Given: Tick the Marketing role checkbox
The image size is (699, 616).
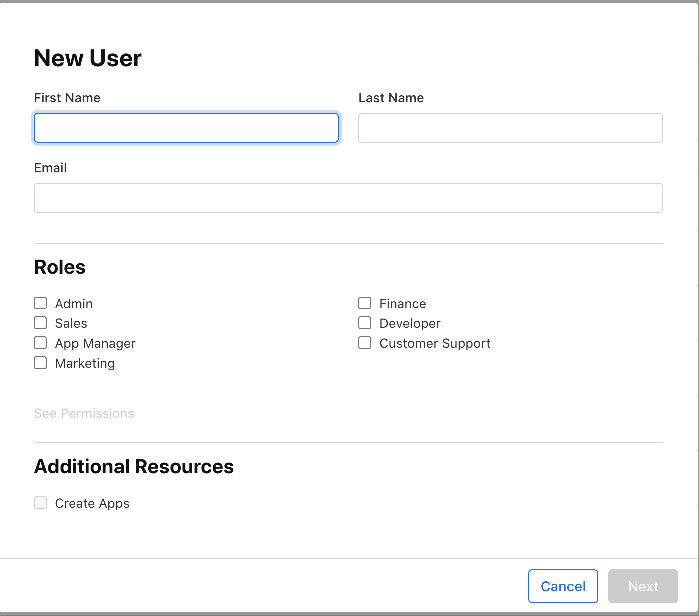Looking at the screenshot, I should pos(41,363).
